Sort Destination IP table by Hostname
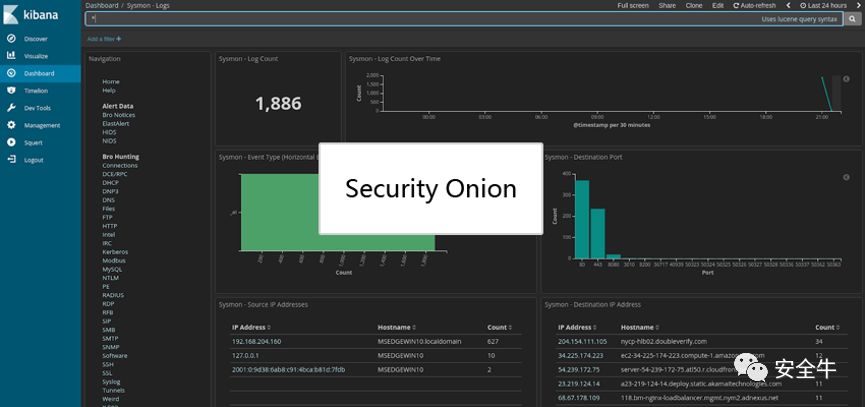This screenshot has width=865, height=407. tap(639, 327)
